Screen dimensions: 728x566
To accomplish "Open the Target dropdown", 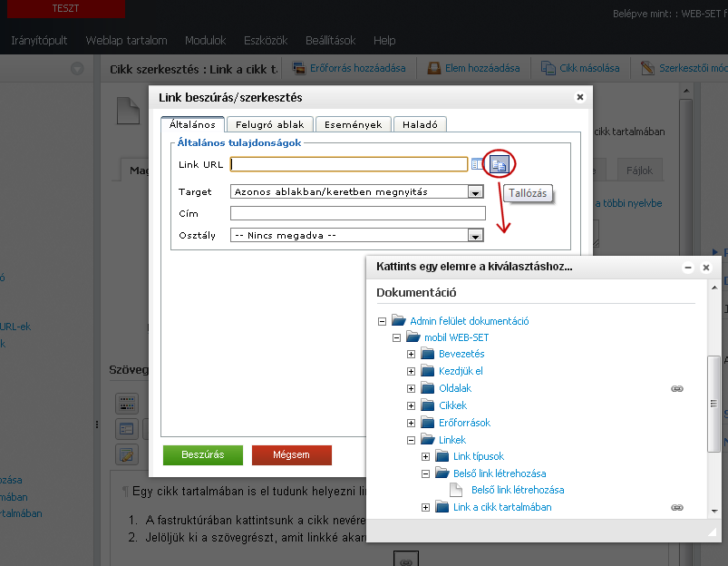I will click(474, 192).
